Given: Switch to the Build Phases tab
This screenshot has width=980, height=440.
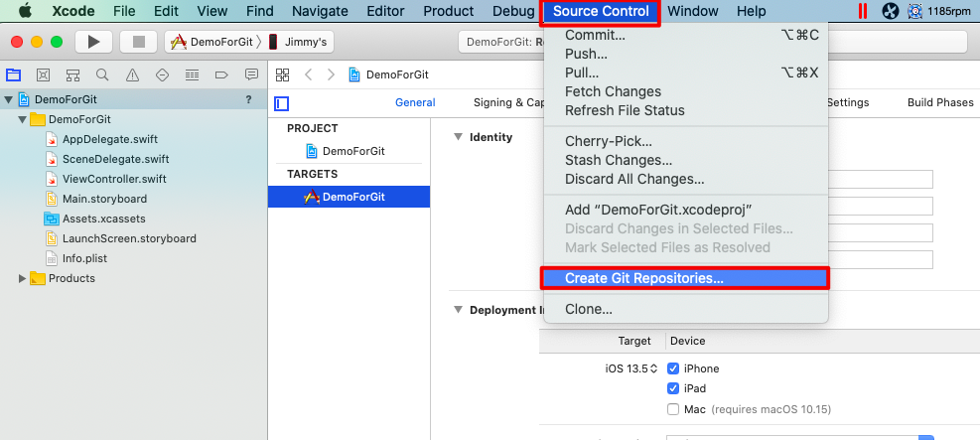Looking at the screenshot, I should (940, 103).
